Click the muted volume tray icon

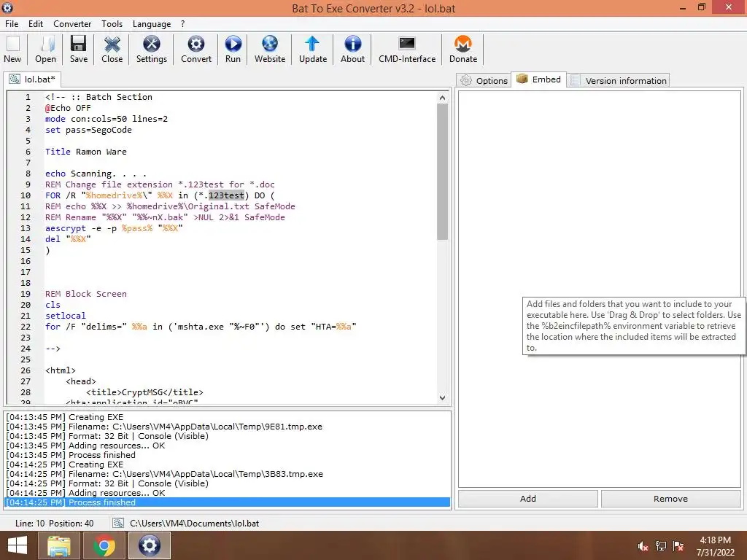643,546
